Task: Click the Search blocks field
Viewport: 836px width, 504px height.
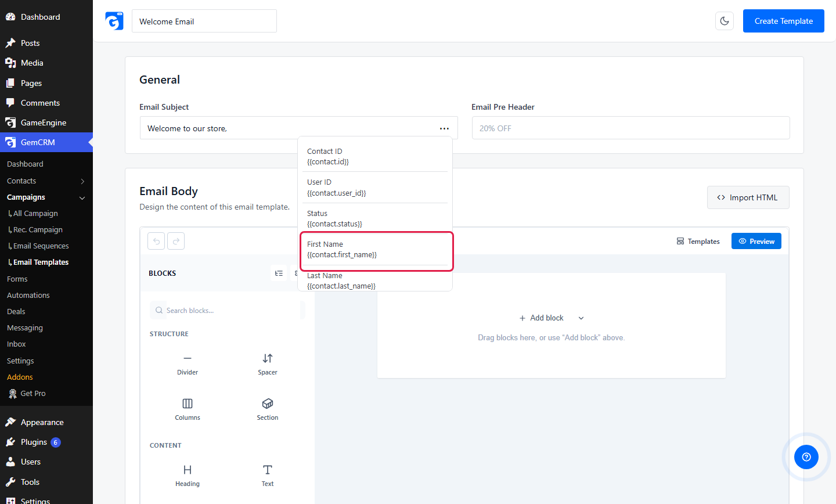Action: click(227, 310)
